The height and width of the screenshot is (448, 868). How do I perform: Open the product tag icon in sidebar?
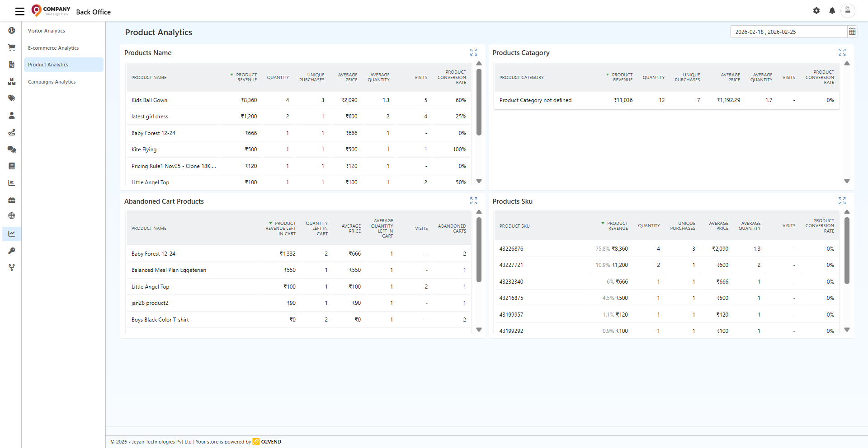[x=12, y=98]
